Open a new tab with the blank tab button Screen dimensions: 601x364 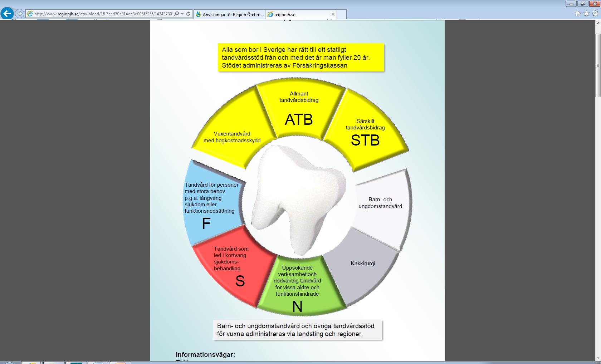tap(342, 15)
